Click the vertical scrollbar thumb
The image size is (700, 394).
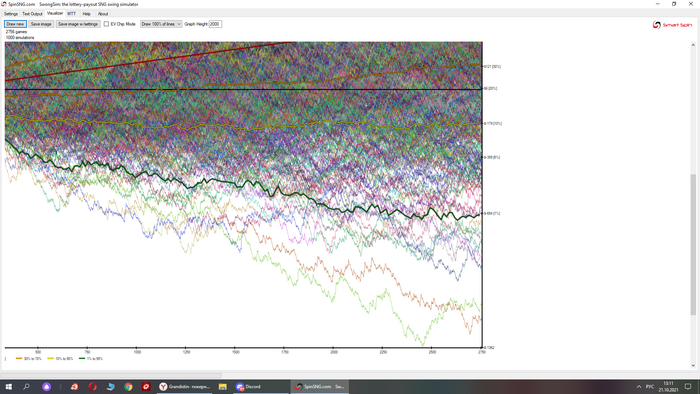[x=693, y=245]
